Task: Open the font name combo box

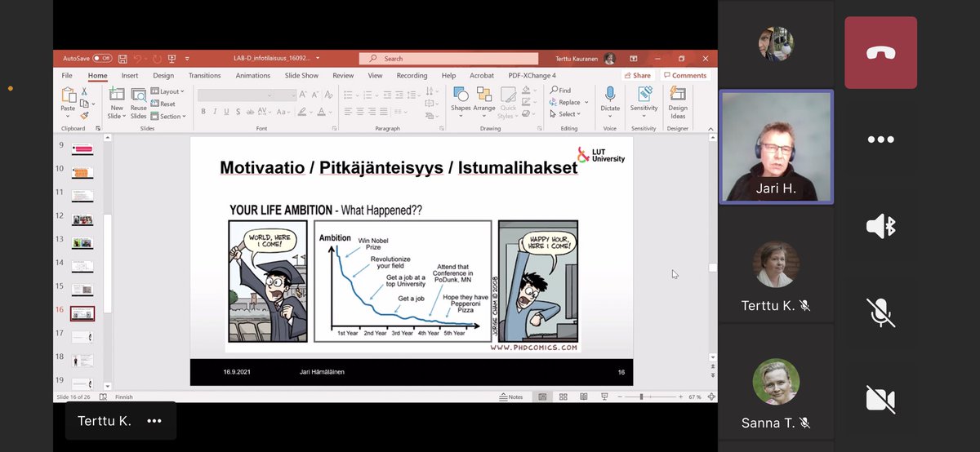Action: coord(236,95)
